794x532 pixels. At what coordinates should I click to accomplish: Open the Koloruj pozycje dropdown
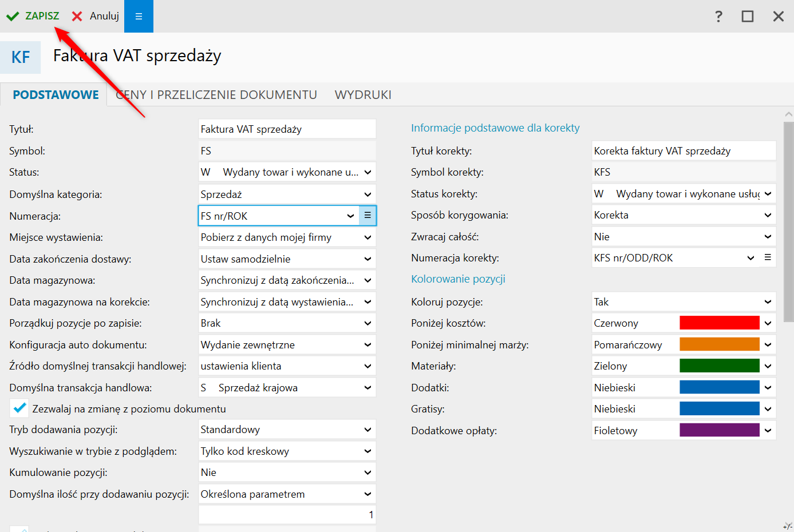coord(768,302)
